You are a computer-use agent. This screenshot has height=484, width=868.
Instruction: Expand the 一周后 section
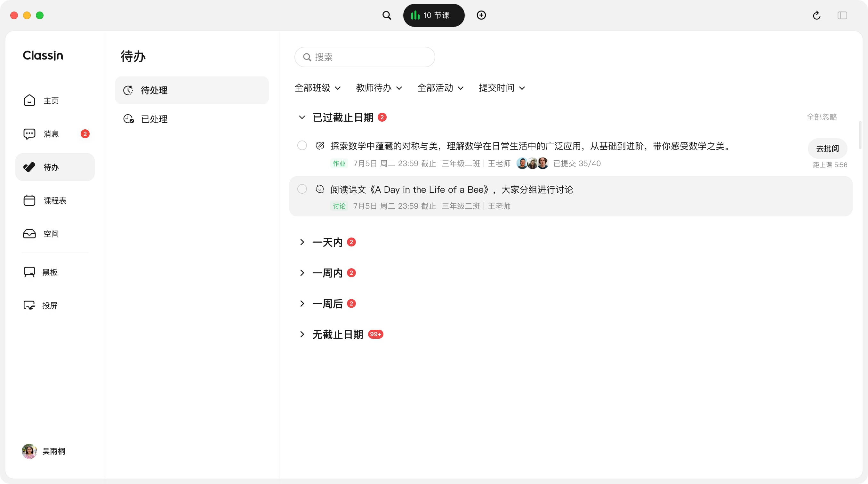coord(302,303)
